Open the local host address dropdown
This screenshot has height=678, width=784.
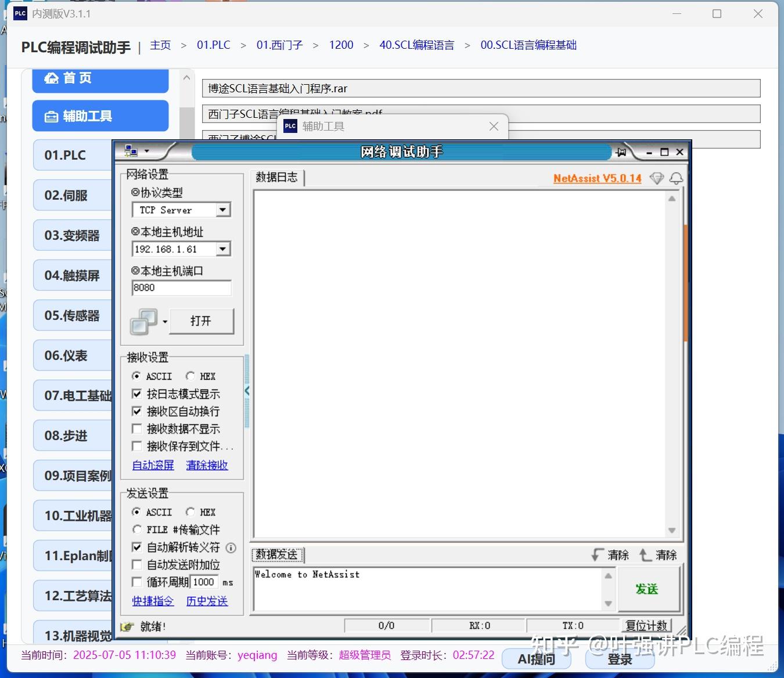click(x=222, y=248)
